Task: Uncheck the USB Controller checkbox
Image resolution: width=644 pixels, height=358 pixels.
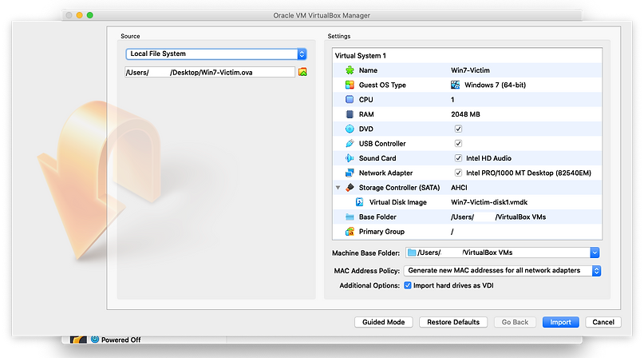Action: pyautogui.click(x=458, y=144)
